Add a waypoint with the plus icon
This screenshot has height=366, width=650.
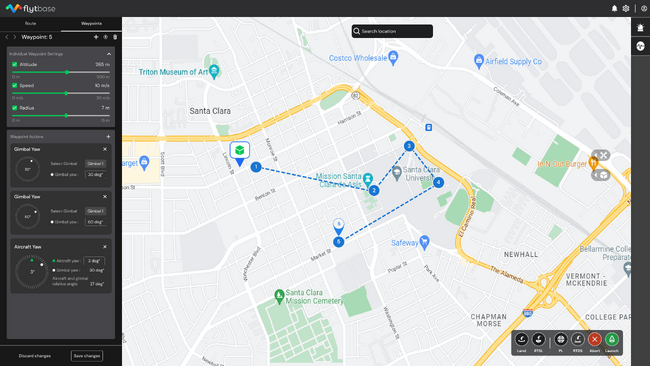96,37
